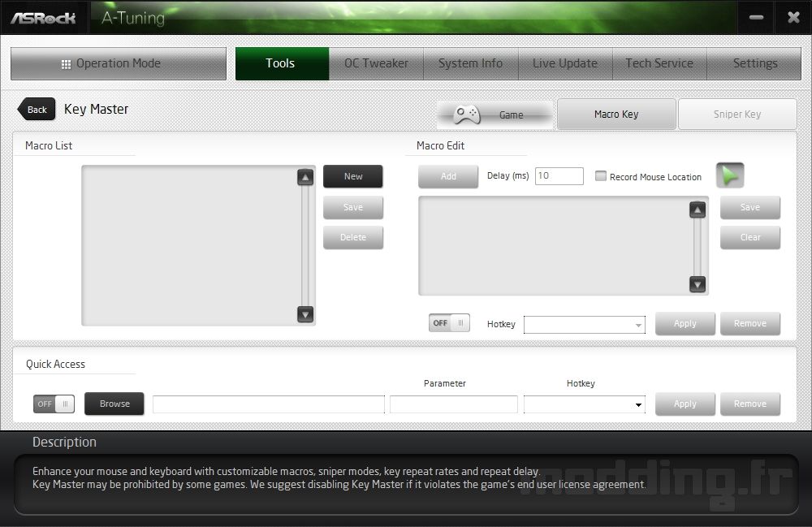This screenshot has height=527, width=812.
Task: Click Macro List scroll down arrow
Action: (x=305, y=314)
